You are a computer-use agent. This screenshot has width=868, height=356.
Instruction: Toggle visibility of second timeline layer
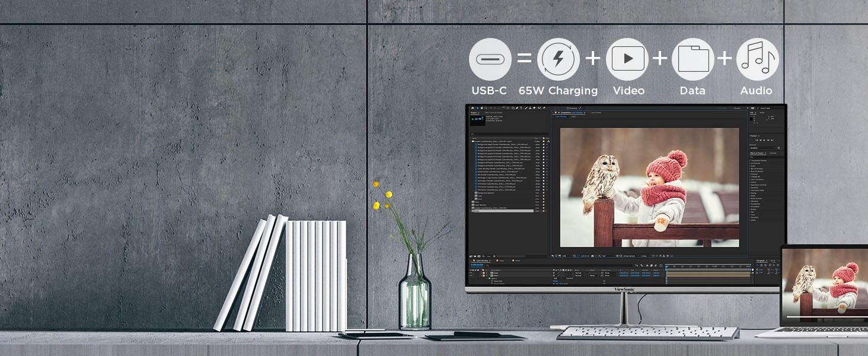coord(472,276)
